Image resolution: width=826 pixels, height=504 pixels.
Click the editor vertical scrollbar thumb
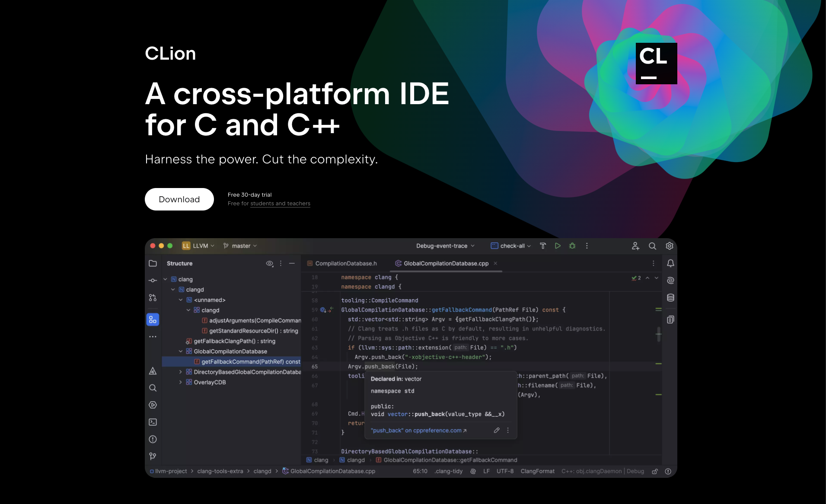coord(659,334)
